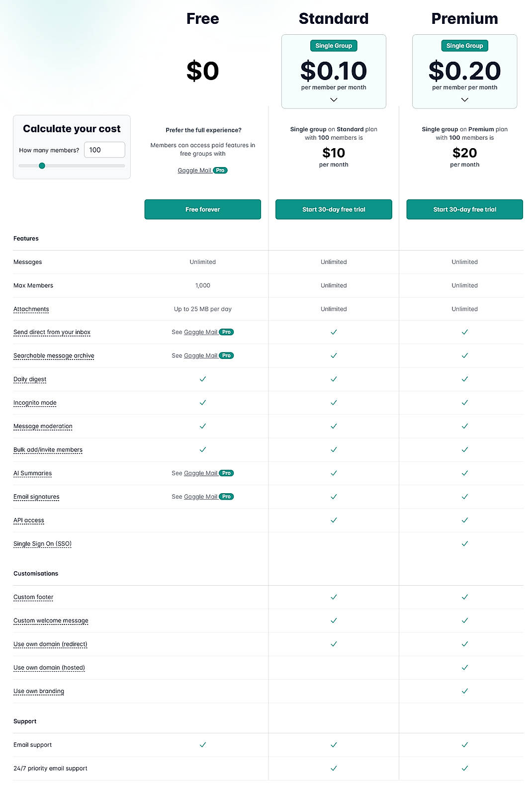Click the members number input showing 100
Screen dimensions: 532x787
104,150
